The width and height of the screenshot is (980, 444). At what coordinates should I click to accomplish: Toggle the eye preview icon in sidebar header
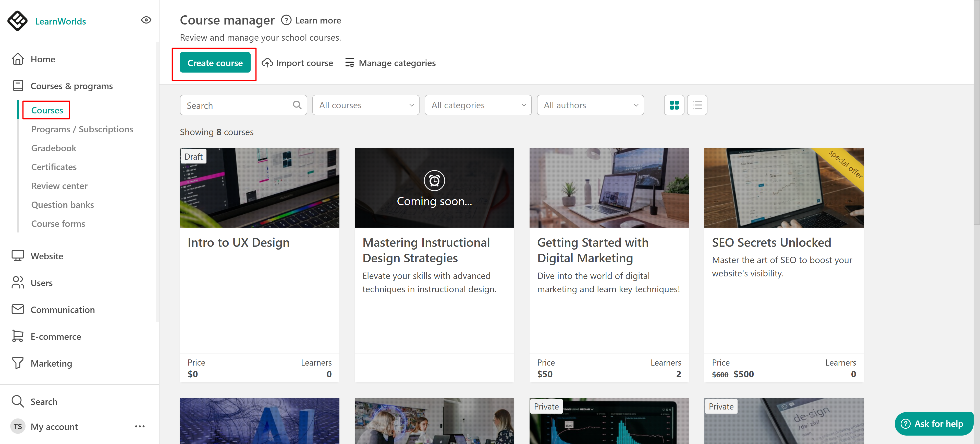[146, 20]
